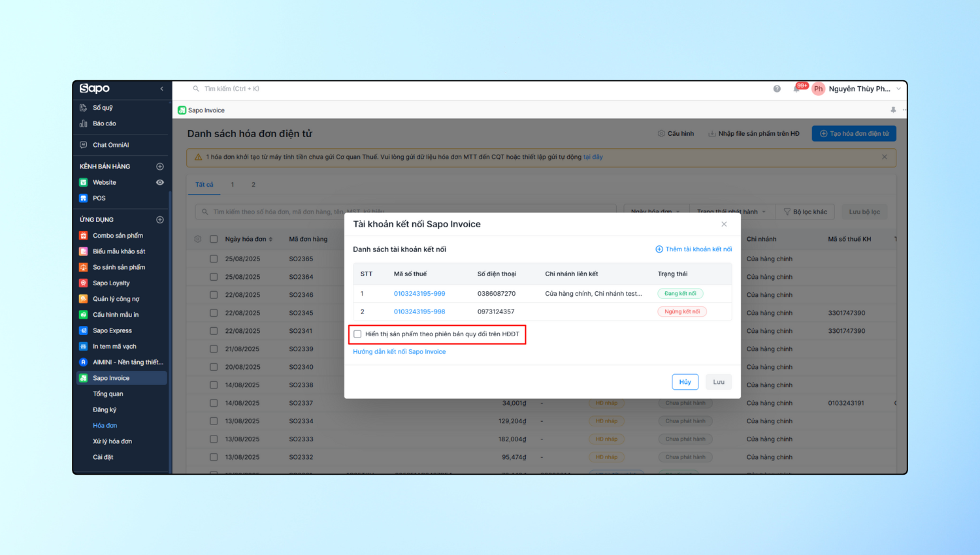
Task: Open tax code 0103243195-998 link
Action: coord(419,311)
